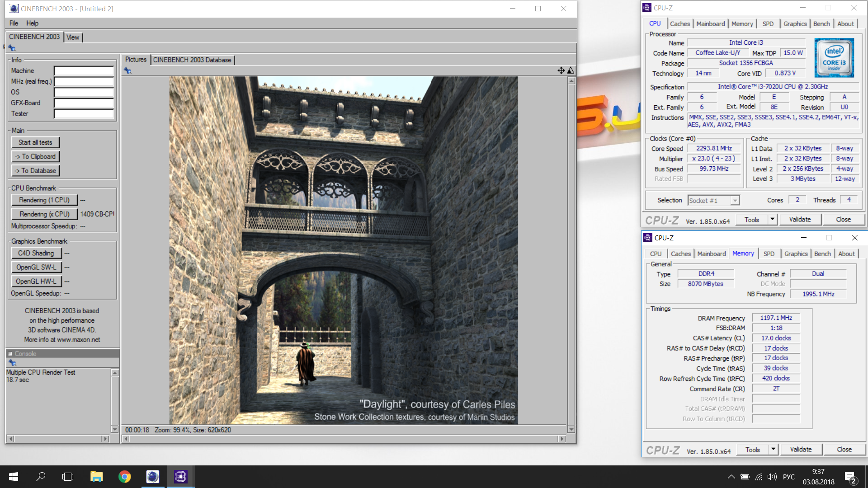This screenshot has width=868, height=488.
Task: Select the Pictures tab
Action: click(x=136, y=59)
